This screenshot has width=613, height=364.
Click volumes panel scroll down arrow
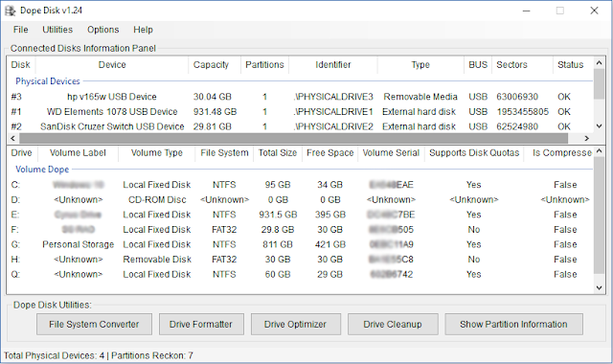click(x=599, y=287)
